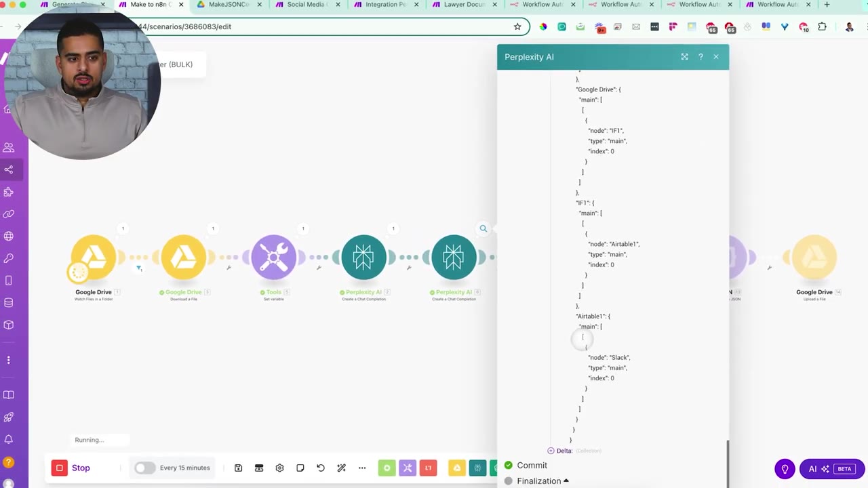Toggle the scenario scheduling switch
Image resolution: width=868 pixels, height=488 pixels.
pos(144,468)
